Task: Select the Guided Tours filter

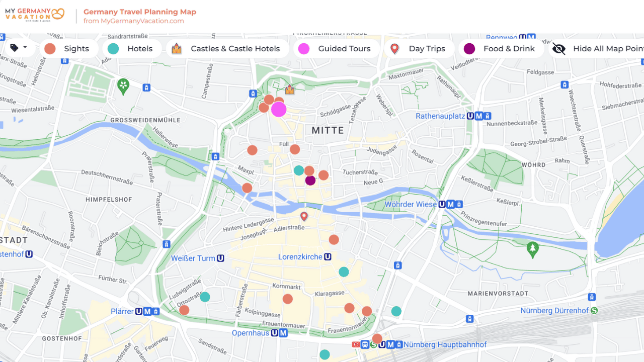Action: pos(336,49)
